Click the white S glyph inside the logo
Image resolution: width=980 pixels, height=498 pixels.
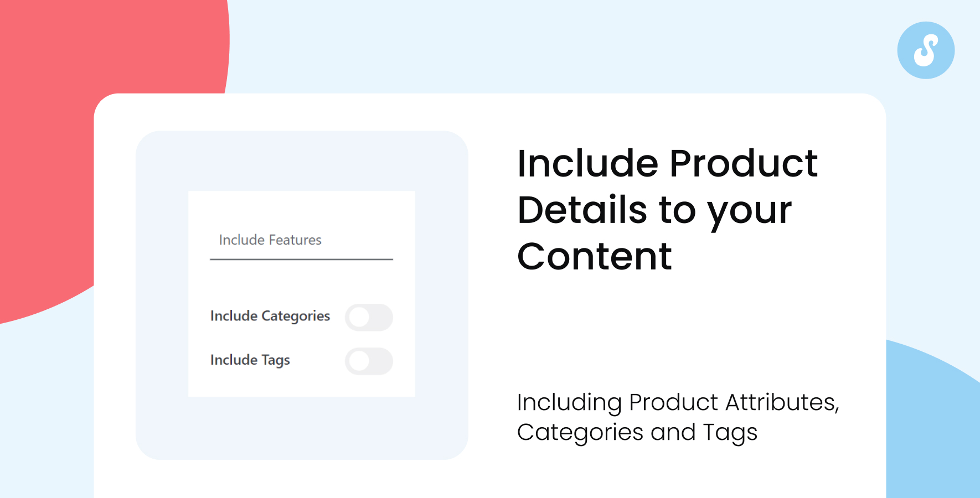926,50
